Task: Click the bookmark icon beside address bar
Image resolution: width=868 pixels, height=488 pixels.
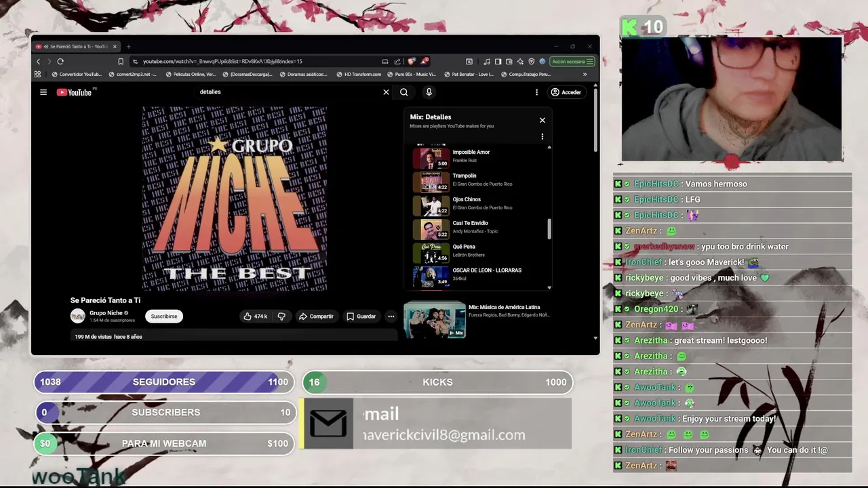Action: pyautogui.click(x=121, y=61)
